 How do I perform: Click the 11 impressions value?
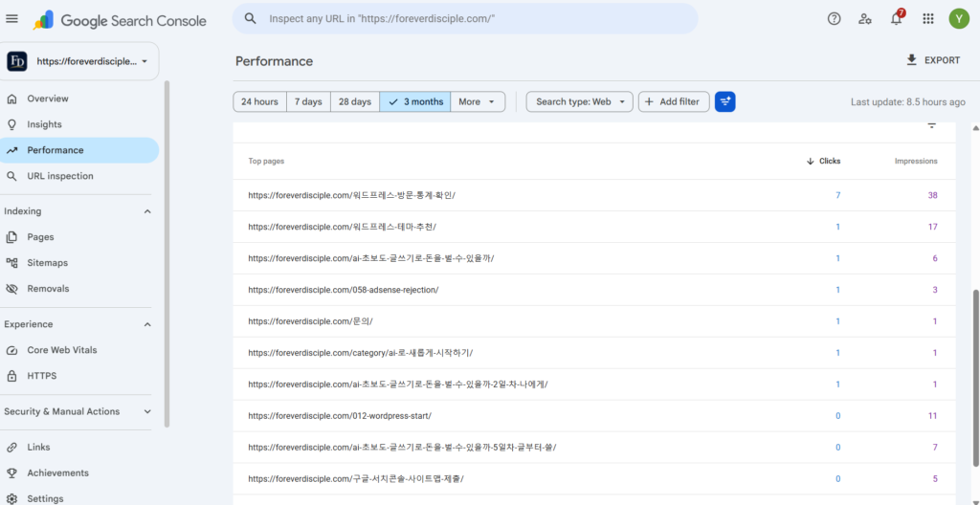932,416
